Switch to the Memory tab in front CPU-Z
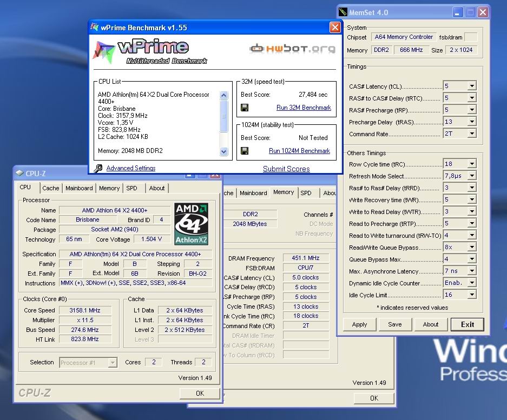Screen dimensions: 507x420 click(x=109, y=188)
